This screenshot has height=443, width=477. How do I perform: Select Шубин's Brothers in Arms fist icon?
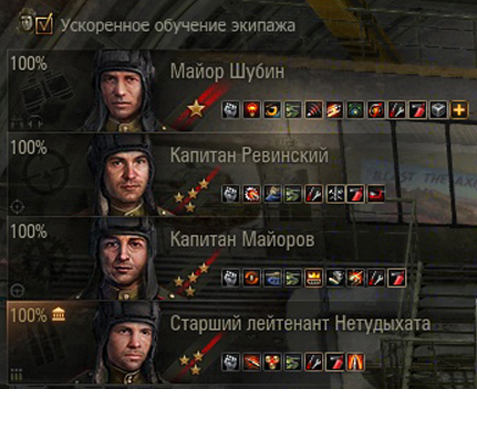pyautogui.click(x=231, y=110)
